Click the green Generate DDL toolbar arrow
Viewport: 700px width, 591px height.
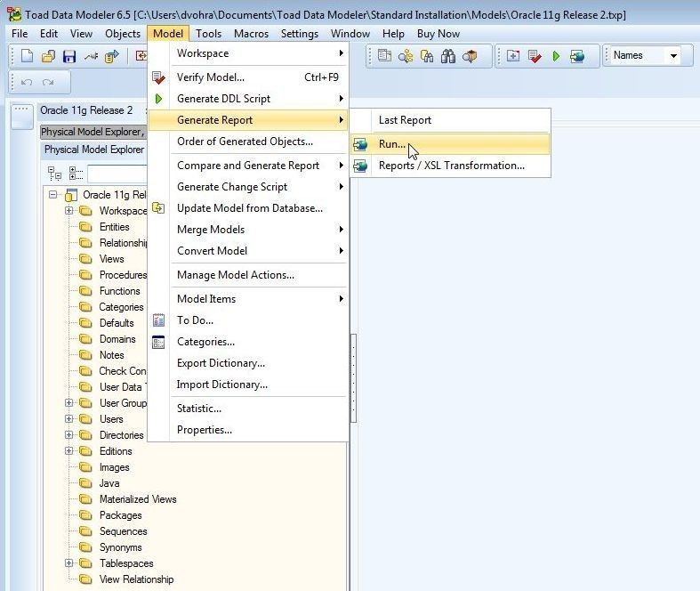556,56
